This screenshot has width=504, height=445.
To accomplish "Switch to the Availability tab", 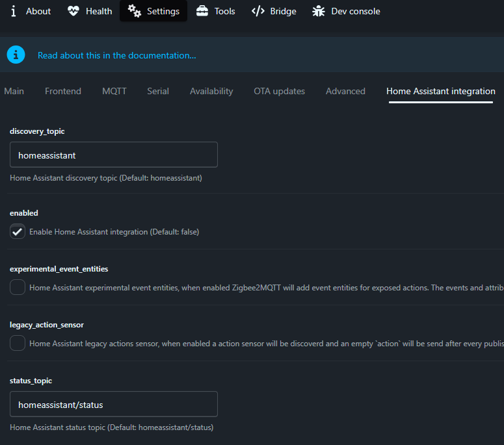I will click(211, 91).
